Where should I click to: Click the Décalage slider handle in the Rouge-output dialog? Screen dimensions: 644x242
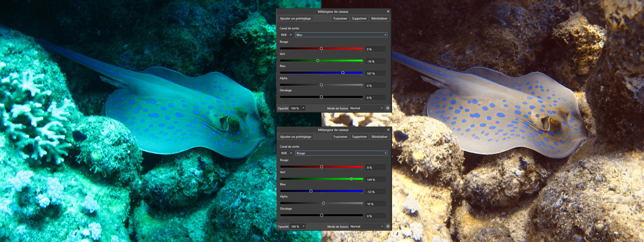(x=321, y=215)
